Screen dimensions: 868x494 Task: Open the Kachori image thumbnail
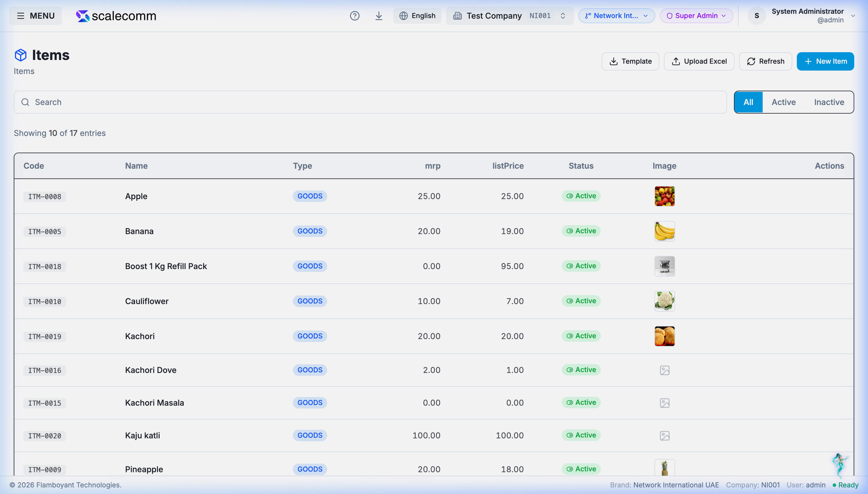(664, 336)
